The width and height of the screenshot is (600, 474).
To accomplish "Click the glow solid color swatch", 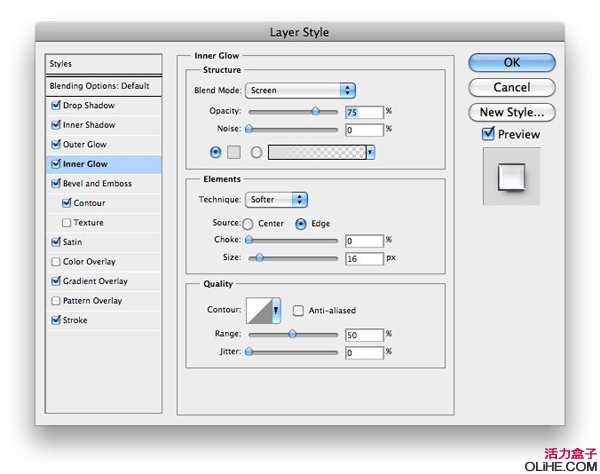I will pyautogui.click(x=237, y=152).
